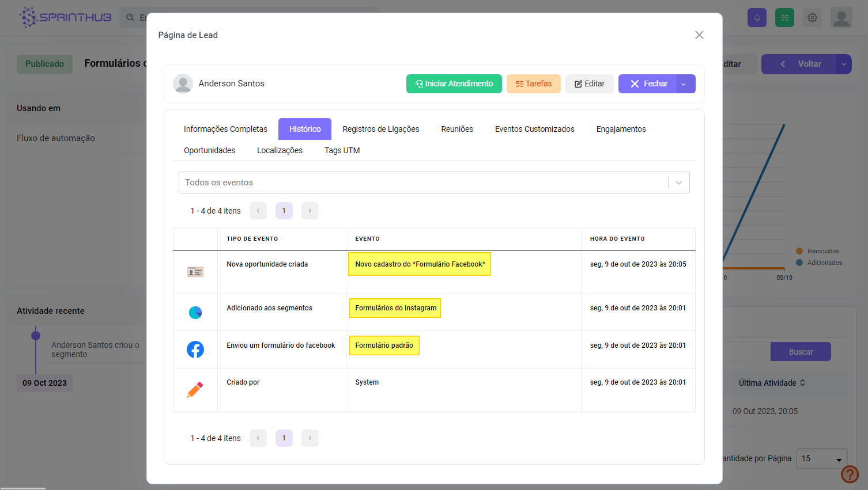This screenshot has height=490, width=868.
Task: Click the pencil icon for Criado por
Action: (x=195, y=390)
